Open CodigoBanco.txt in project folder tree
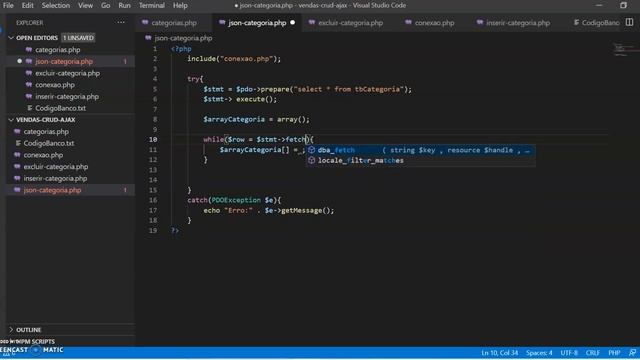 49,143
